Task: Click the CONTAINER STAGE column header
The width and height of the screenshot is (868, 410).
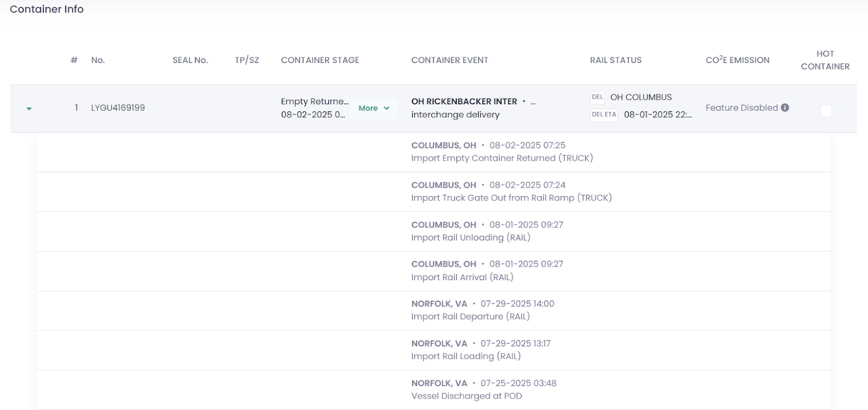Action: 320,60
